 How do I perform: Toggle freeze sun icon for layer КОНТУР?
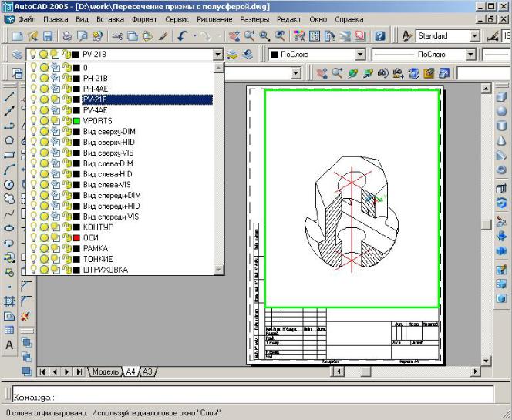(44, 227)
